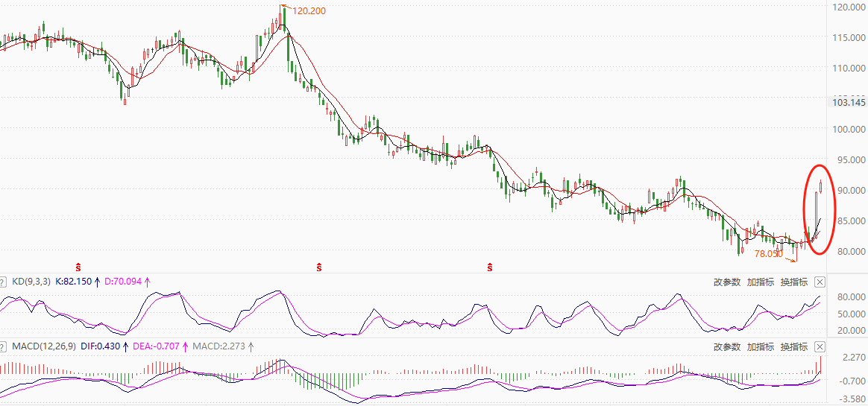Click the rightmost red S marker
Screen dimensions: 868x406
(490, 266)
